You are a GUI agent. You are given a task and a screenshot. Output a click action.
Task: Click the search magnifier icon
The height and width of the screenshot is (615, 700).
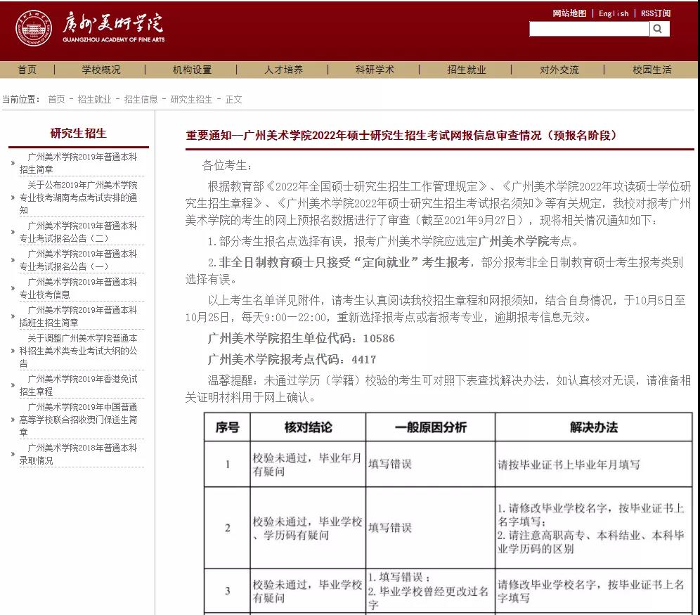click(659, 29)
